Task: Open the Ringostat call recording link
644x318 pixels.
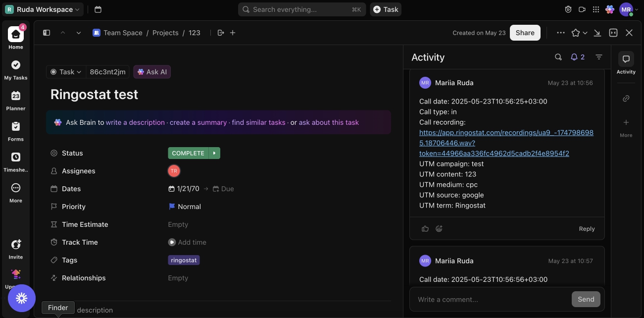Action: [506, 143]
